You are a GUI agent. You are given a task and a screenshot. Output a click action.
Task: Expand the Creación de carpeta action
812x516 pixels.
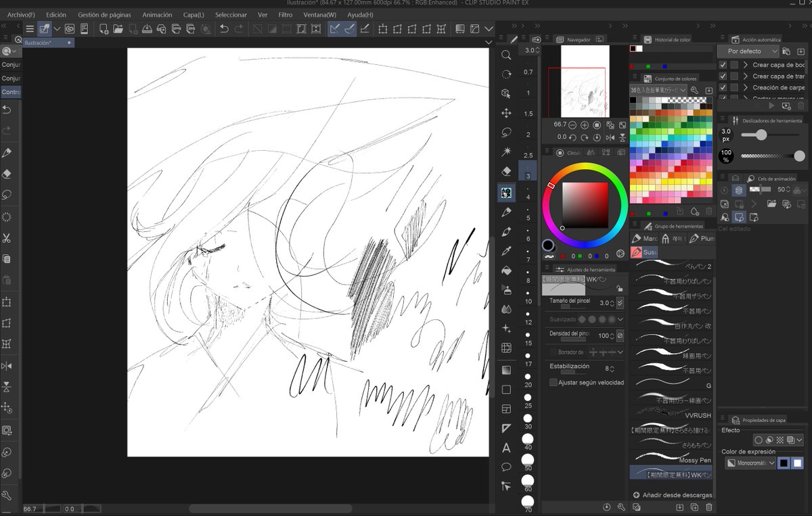click(x=745, y=87)
